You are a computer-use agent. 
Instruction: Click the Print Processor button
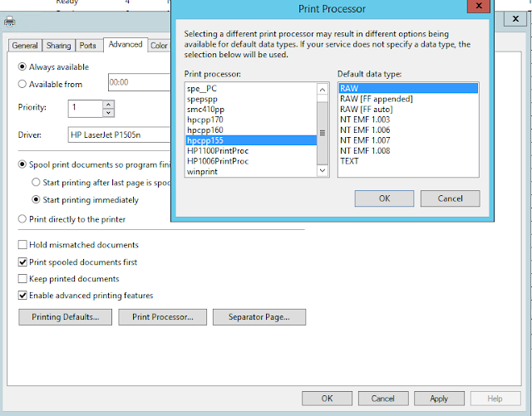coord(163,317)
